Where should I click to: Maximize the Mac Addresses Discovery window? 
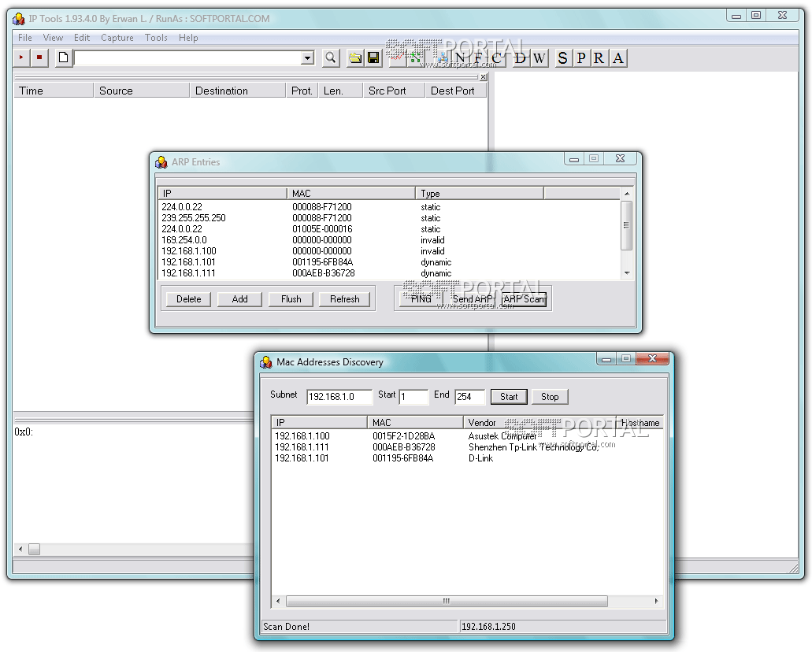pos(626,358)
